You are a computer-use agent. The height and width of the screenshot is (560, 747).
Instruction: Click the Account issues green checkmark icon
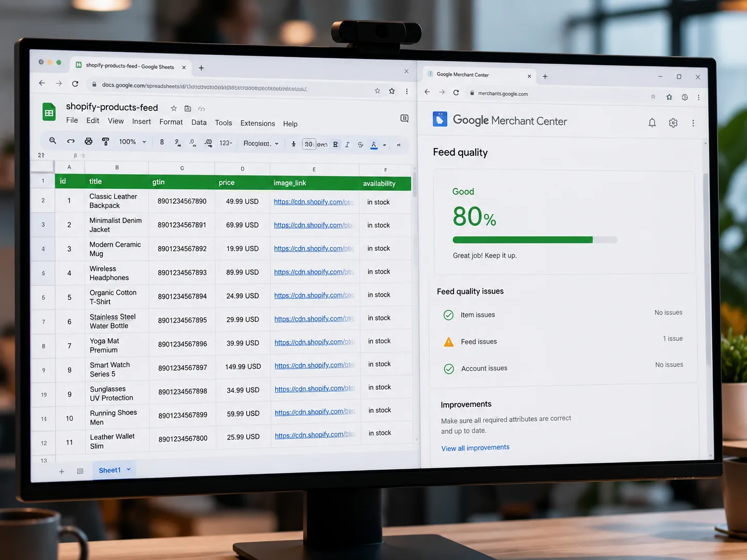449,369
